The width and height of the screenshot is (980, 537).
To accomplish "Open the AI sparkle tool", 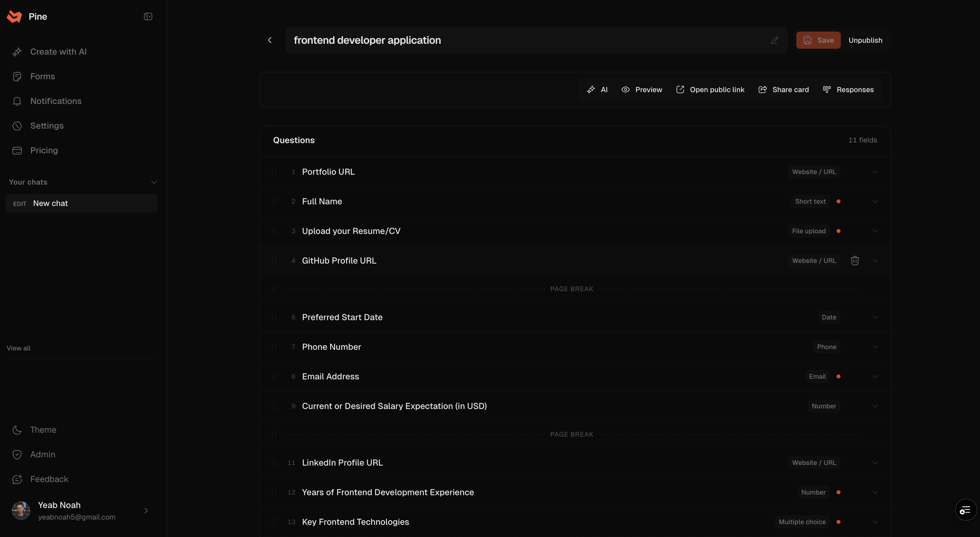I will [597, 90].
